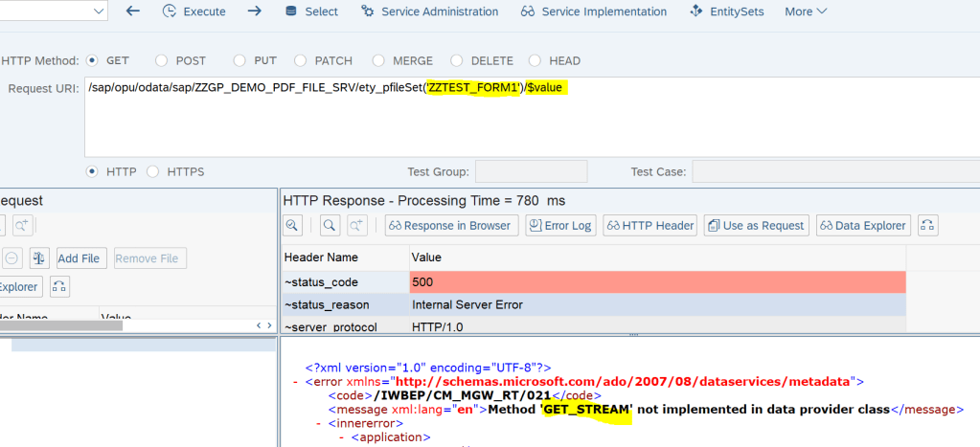Click the forward arrow next to Execute
This screenshot has height=447, width=980.
(254, 11)
